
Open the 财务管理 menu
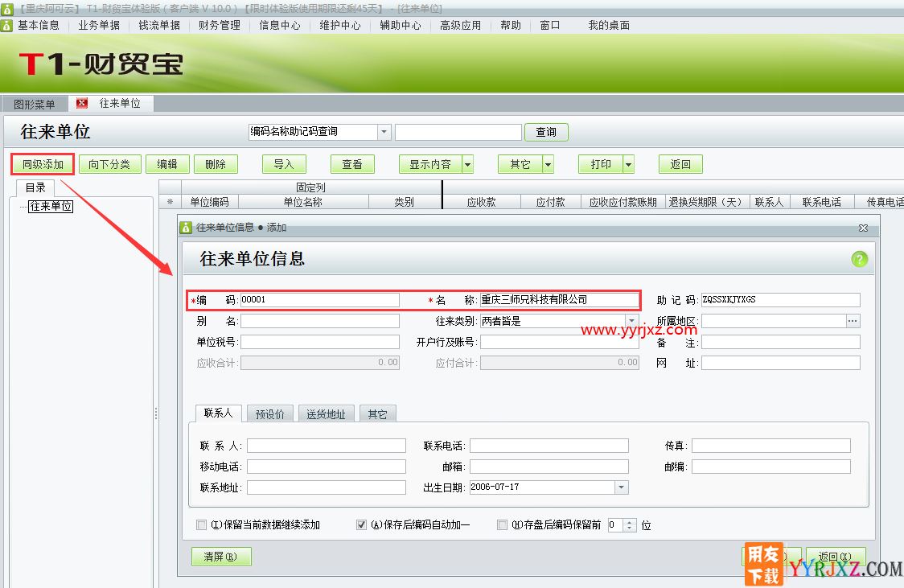coord(220,26)
